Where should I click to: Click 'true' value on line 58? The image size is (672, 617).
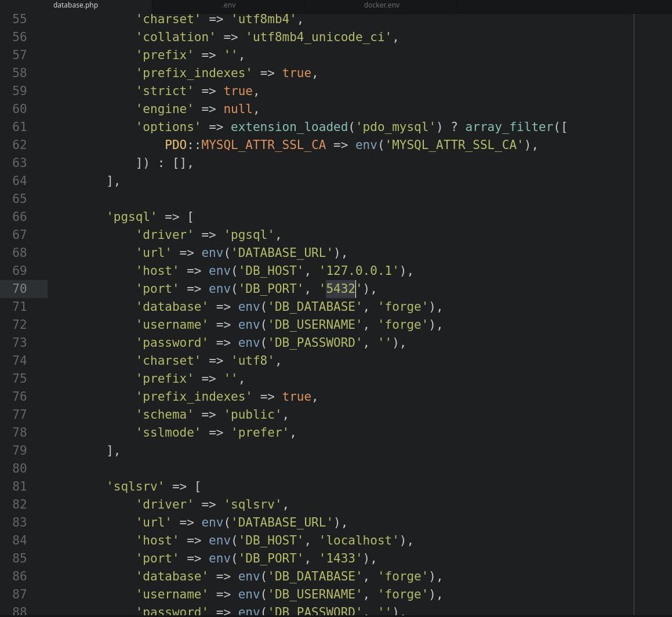pyautogui.click(x=296, y=73)
